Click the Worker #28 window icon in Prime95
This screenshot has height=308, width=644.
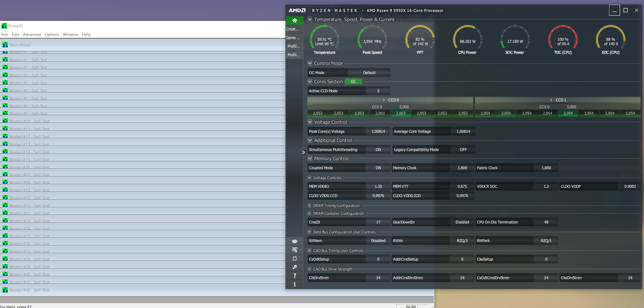(5, 260)
